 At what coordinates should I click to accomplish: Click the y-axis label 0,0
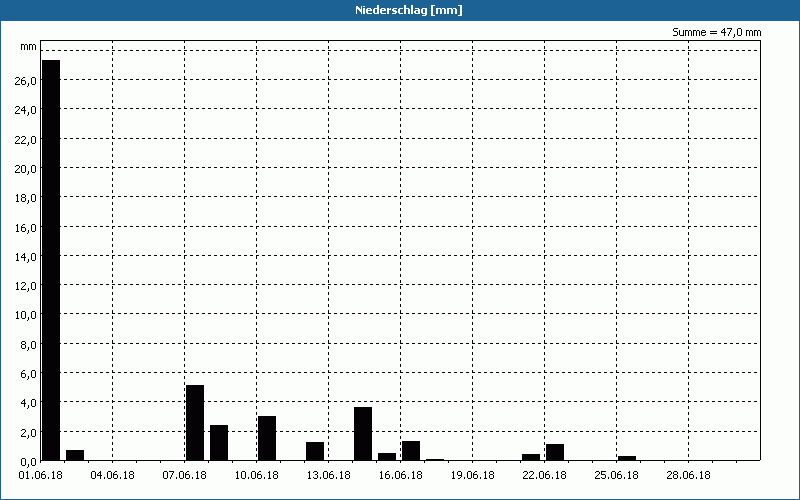pyautogui.click(x=28, y=461)
